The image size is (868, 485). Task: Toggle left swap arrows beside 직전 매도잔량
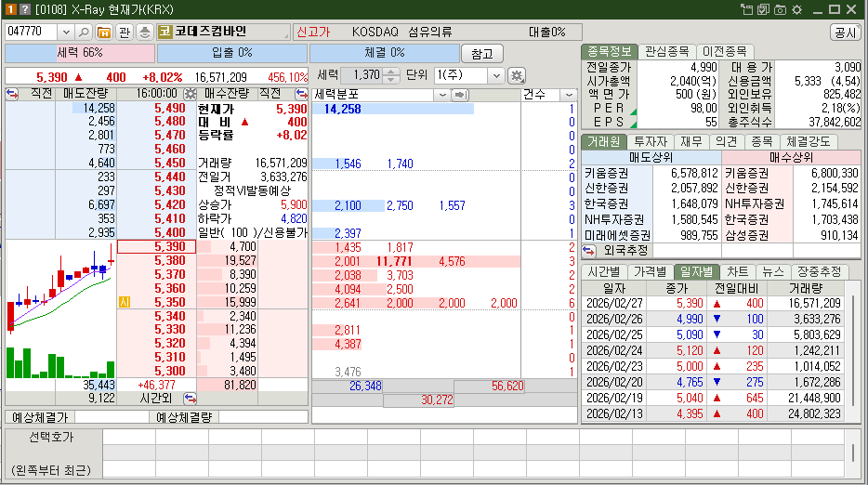[12, 94]
